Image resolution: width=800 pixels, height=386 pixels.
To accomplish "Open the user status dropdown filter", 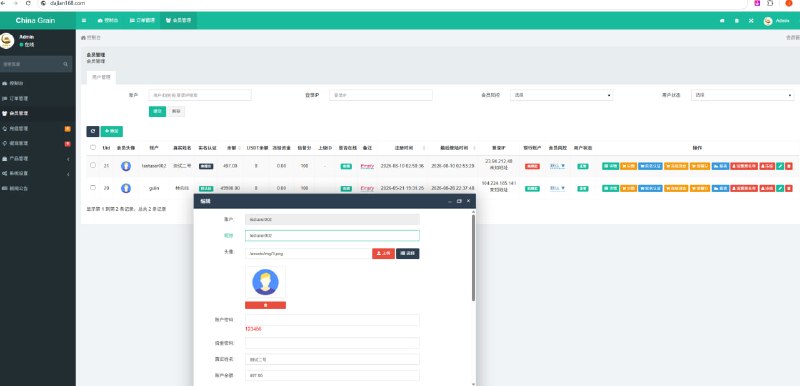I will tap(742, 95).
